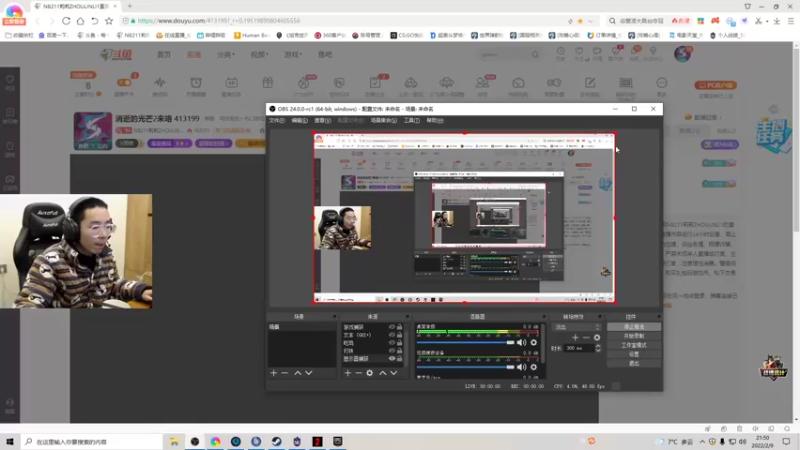800x450 pixels.
Task: Click the 工作室模式 button in OBS controls
Action: pos(634,345)
